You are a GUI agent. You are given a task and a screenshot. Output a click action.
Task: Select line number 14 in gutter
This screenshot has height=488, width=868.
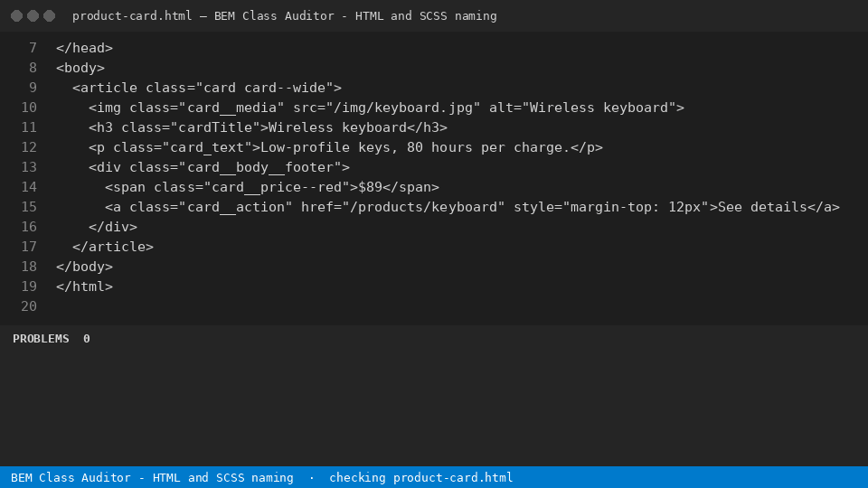(29, 188)
